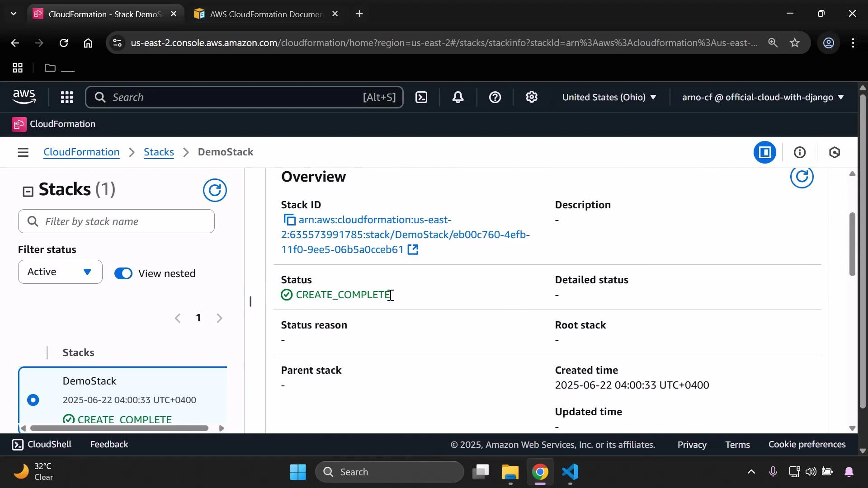Viewport: 868px width, 488px height.
Task: Open the AWS services grid menu
Action: point(66,97)
